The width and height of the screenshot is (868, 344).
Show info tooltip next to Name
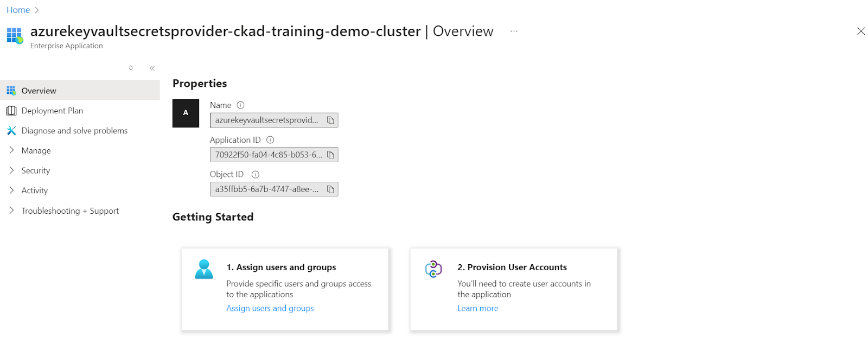pos(241,105)
